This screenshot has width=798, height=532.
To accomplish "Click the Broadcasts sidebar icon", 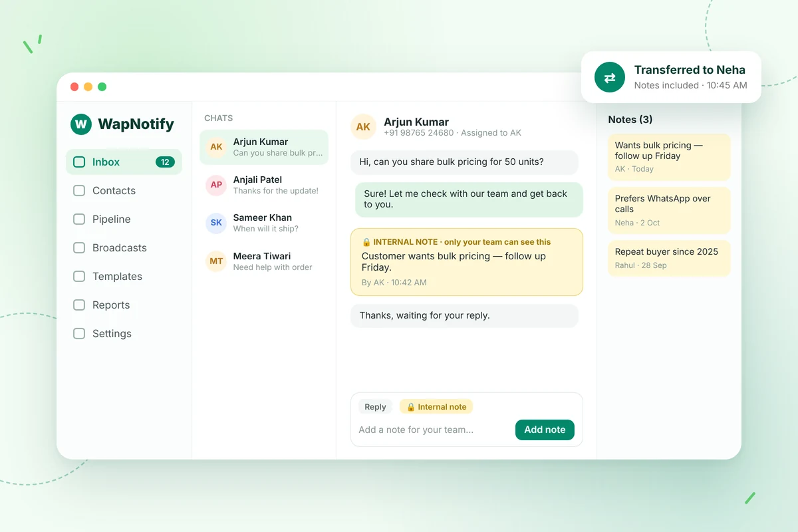I will (79, 247).
